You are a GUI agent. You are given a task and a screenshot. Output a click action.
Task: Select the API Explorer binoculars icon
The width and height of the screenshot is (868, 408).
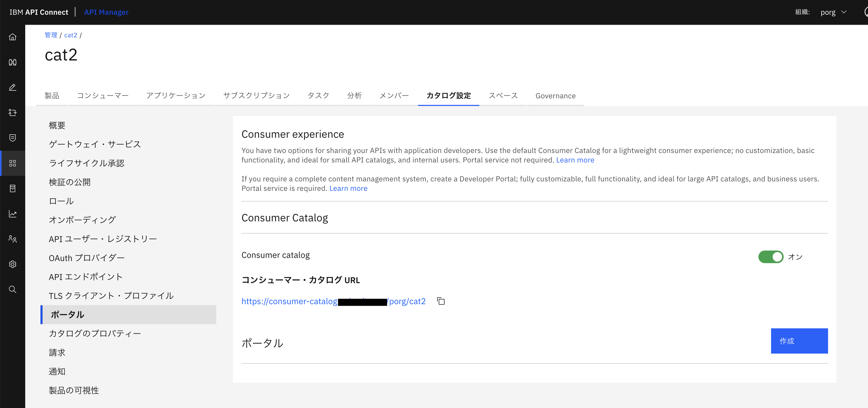tap(12, 62)
